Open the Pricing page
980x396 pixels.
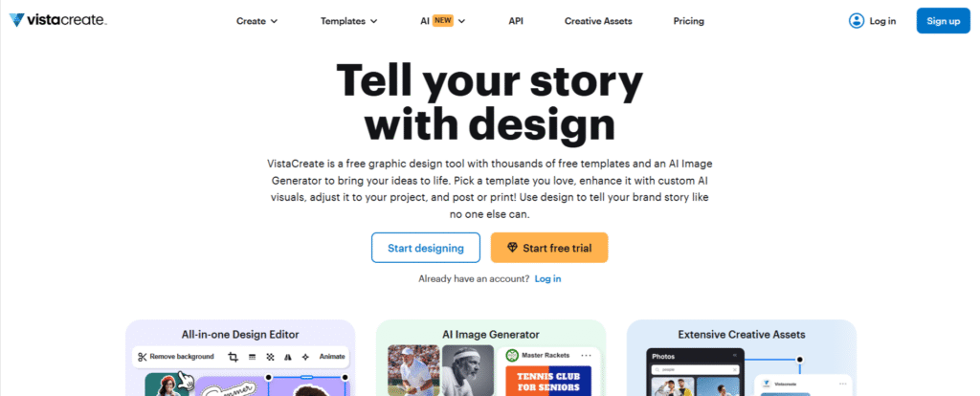tap(688, 21)
